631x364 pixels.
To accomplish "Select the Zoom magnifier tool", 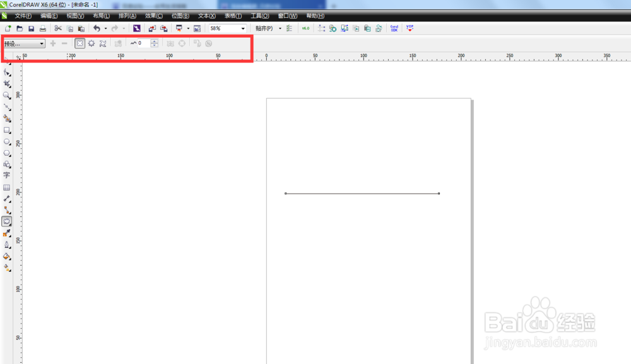I will click(x=7, y=95).
